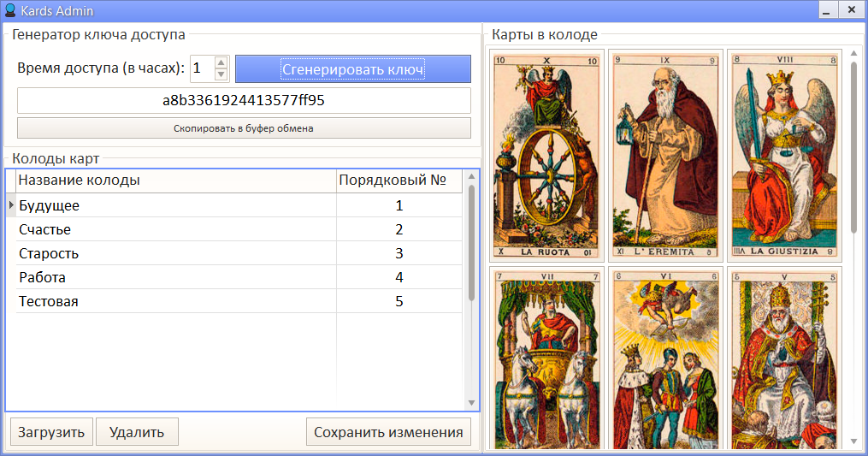Sort by Порядковый № column header
This screenshot has width=868, height=456.
point(399,181)
